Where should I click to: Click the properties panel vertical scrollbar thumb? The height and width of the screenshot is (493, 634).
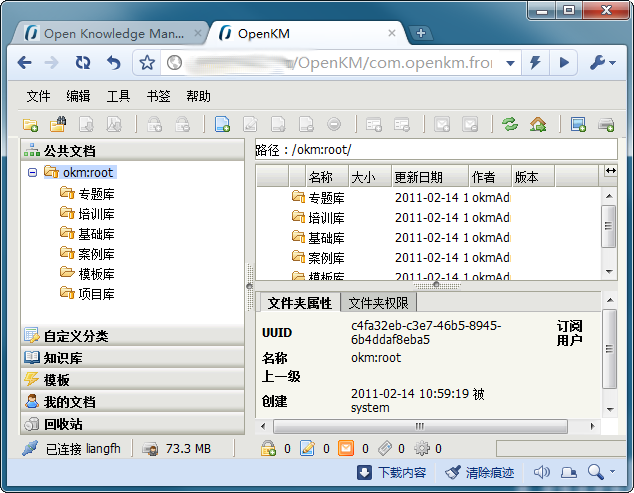(609, 349)
